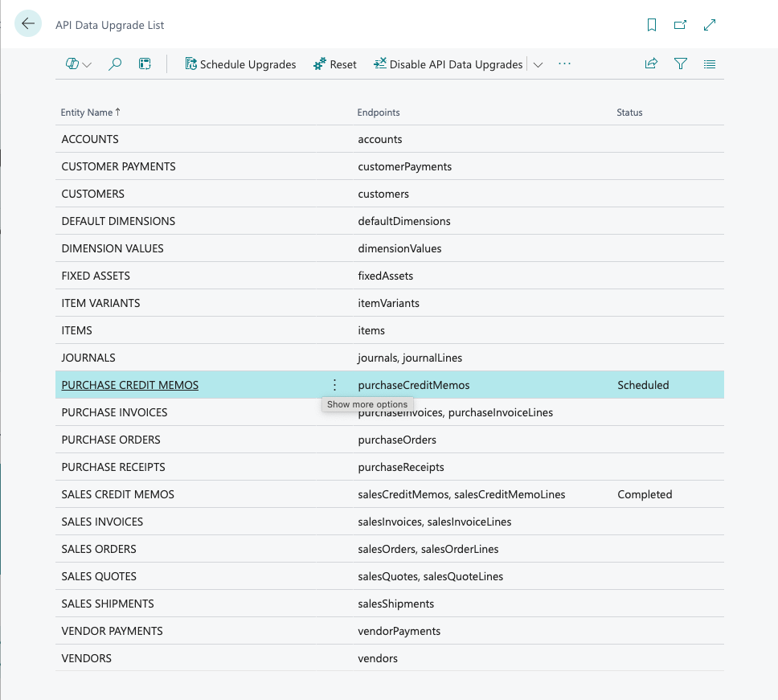Open the ellipsis for more toolbar actions
The width and height of the screenshot is (778, 700).
pos(563,63)
